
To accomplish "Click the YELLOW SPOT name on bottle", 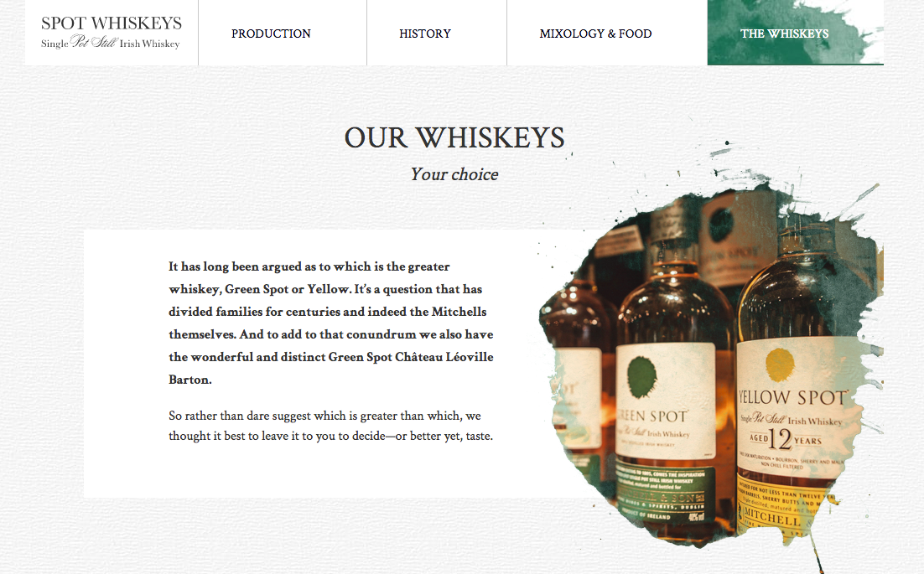I will coord(792,397).
